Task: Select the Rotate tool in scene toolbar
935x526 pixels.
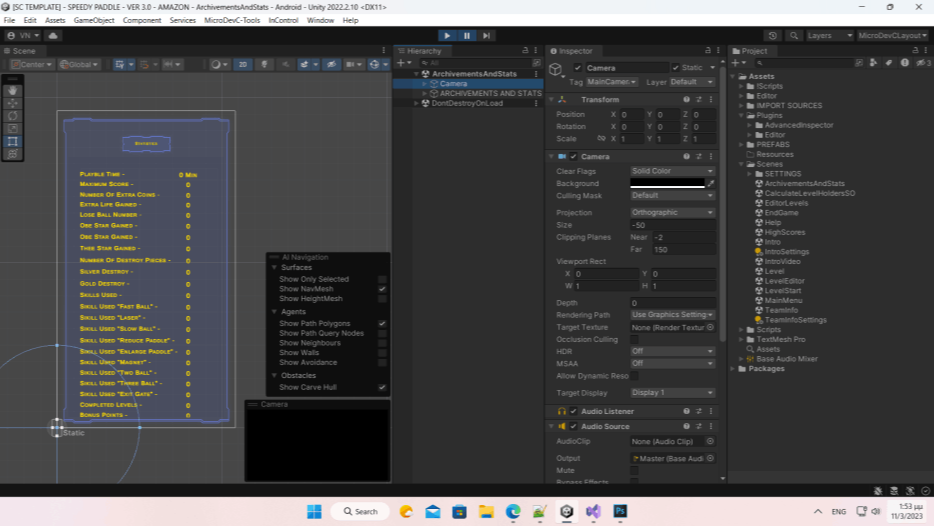Action: [13, 116]
